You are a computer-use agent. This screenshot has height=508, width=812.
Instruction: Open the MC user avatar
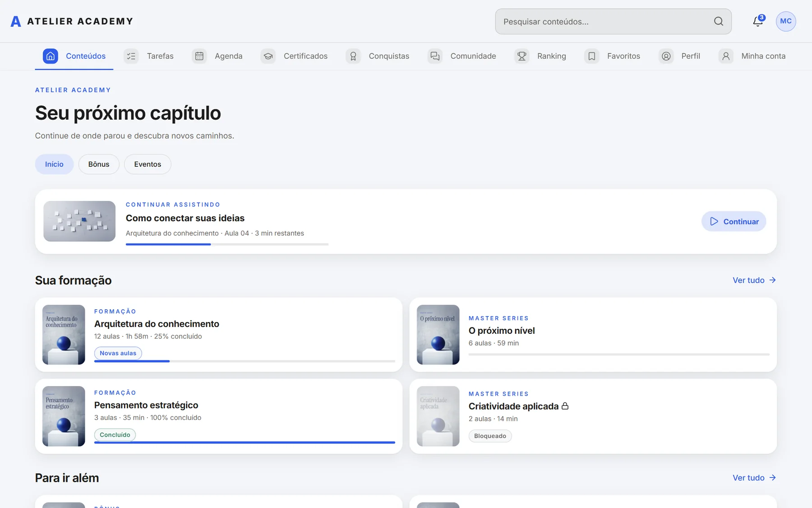pyautogui.click(x=786, y=21)
